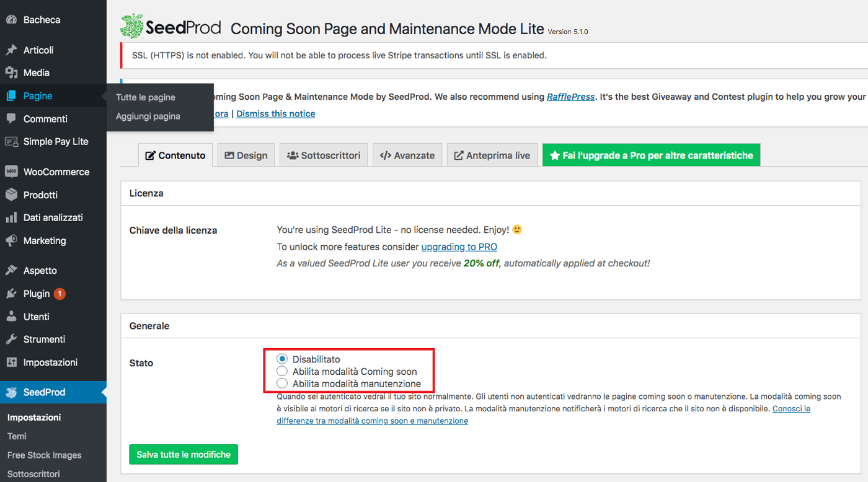This screenshot has width=868, height=482.
Task: Click the Pagine pages icon
Action: click(x=11, y=96)
